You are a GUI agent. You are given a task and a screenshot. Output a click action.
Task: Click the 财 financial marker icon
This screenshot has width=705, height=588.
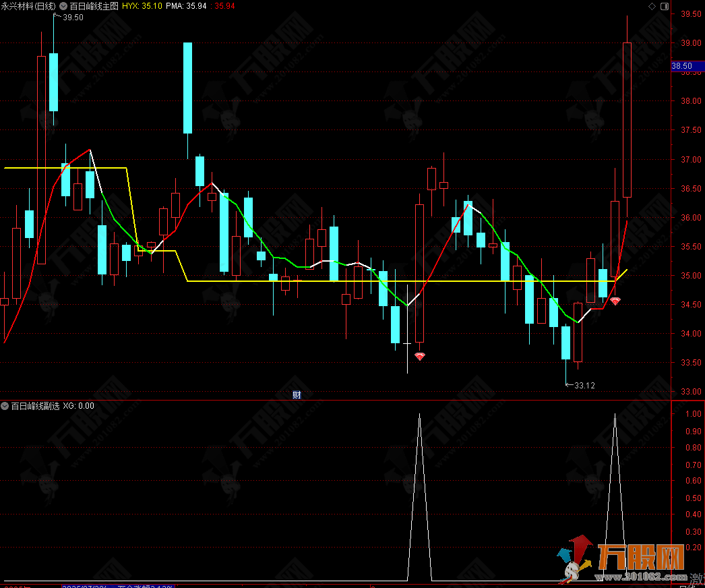point(297,395)
